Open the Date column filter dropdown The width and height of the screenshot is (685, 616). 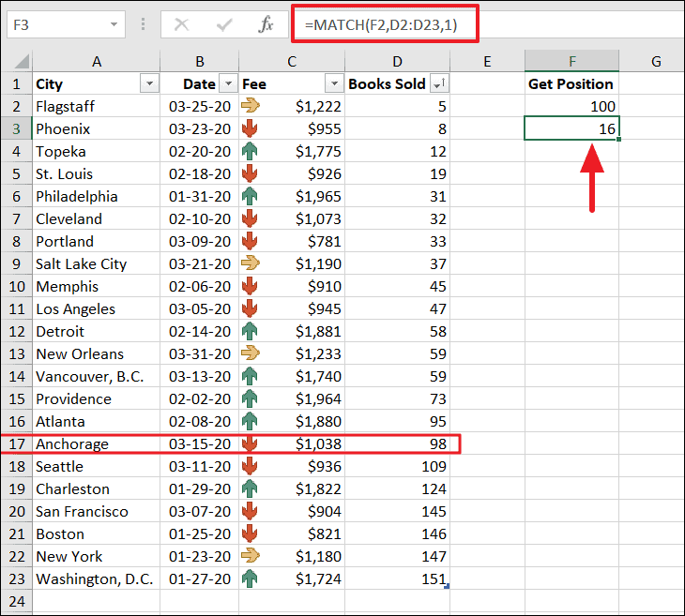coord(228,83)
